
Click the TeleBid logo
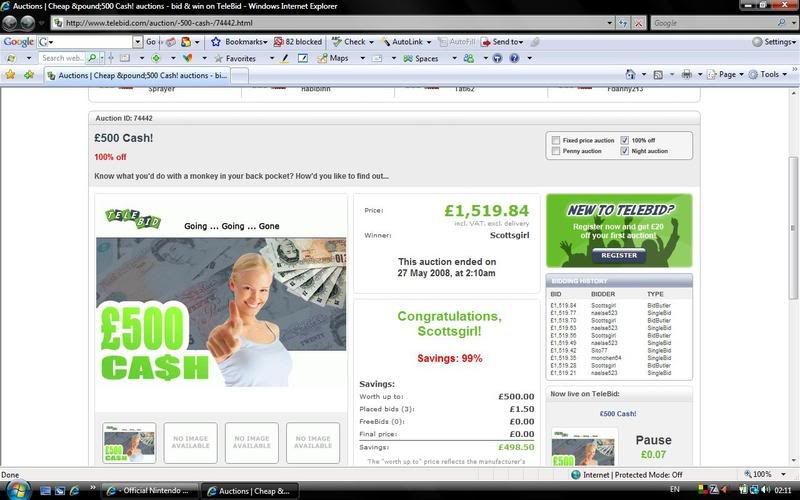coord(133,218)
